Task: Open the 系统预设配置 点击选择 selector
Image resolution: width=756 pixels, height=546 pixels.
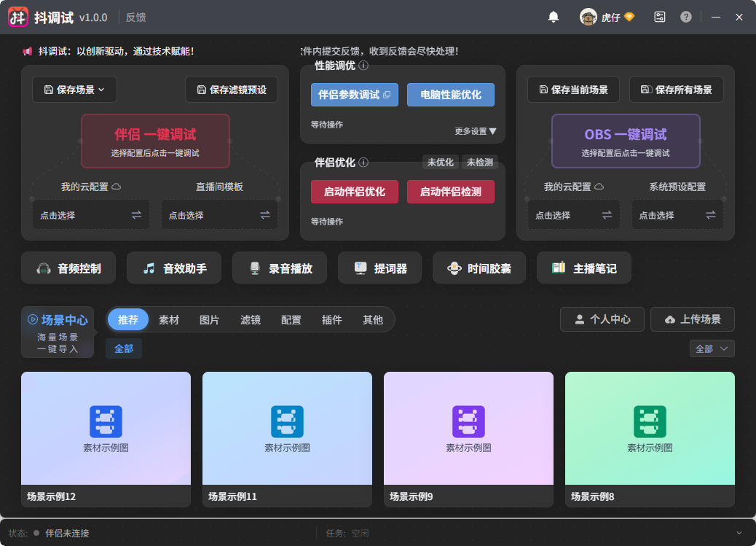Action: (677, 215)
